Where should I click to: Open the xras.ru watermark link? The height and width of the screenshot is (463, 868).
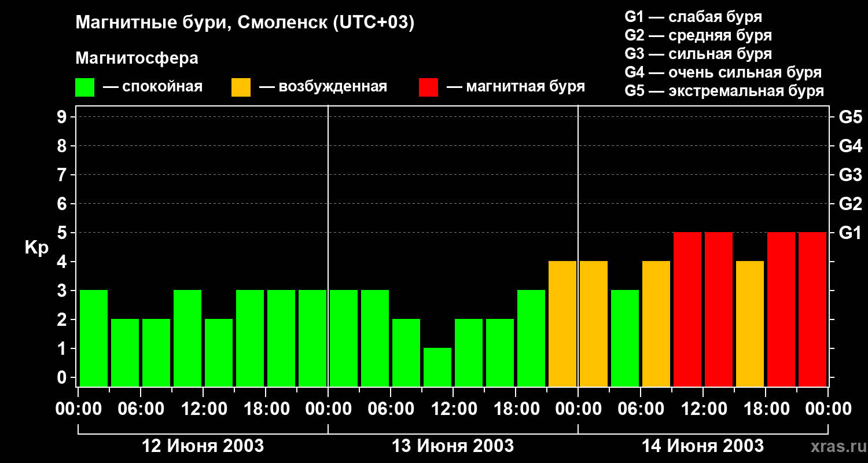click(x=836, y=447)
